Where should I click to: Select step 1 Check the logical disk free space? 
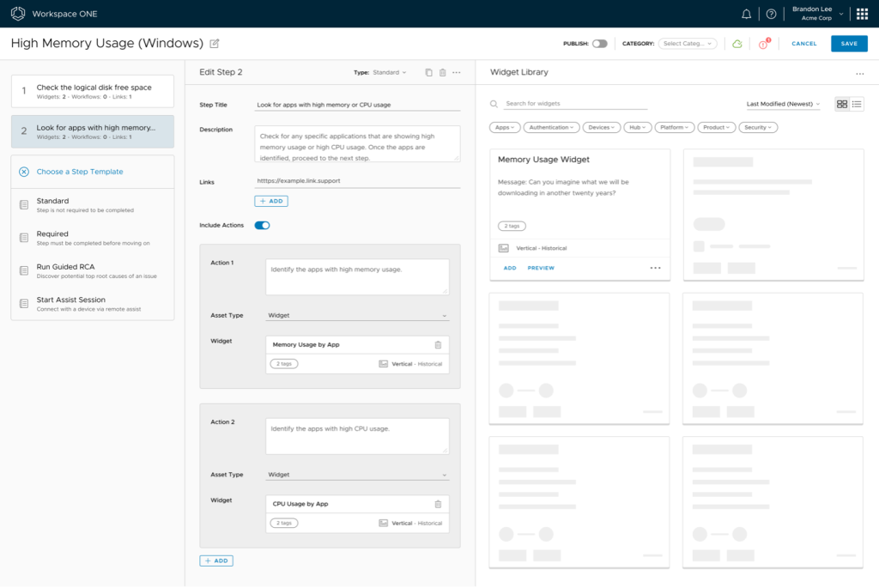93,91
